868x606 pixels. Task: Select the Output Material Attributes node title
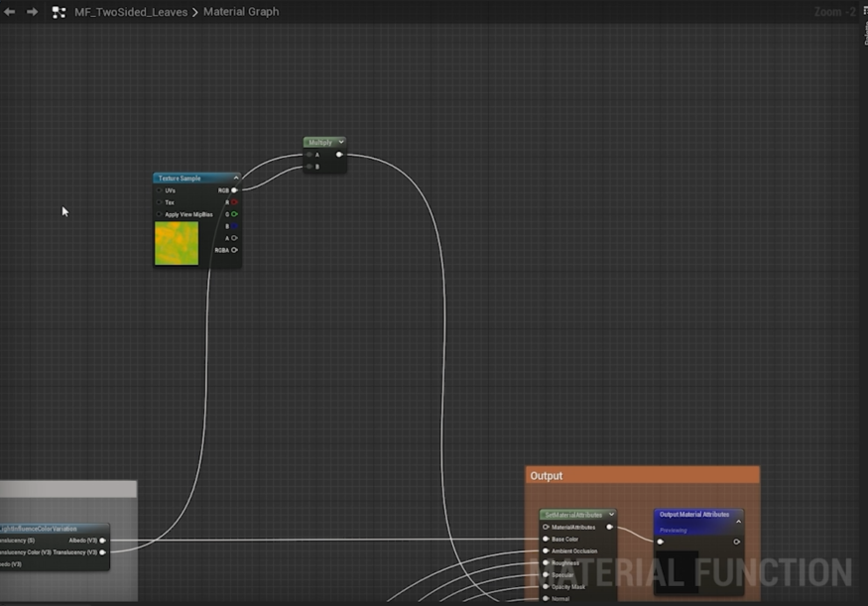694,515
